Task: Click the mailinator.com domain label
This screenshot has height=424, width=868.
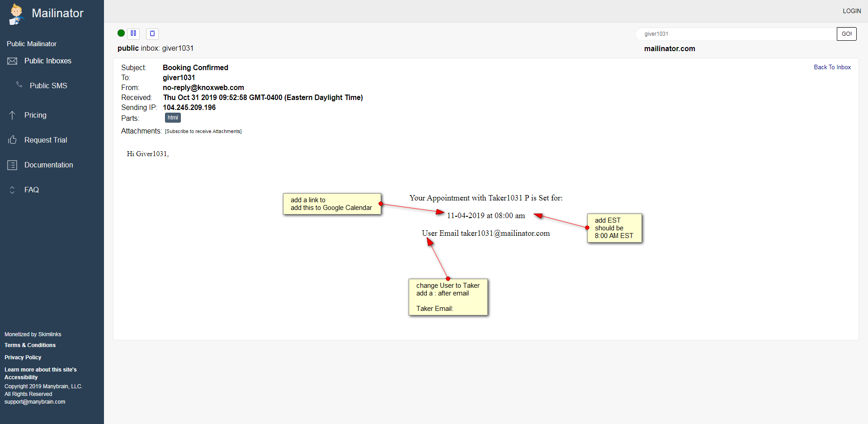Action: [670, 49]
